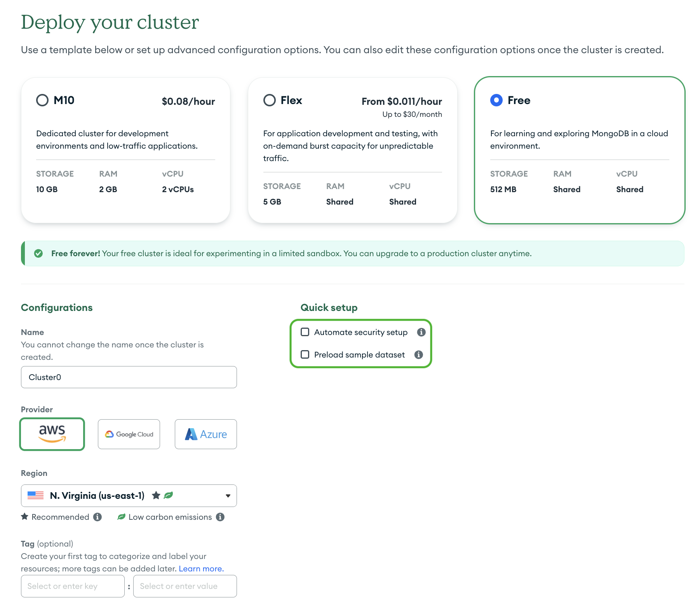The image size is (700, 611).
Task: Select the Free cluster radio button
Action: 496,100
